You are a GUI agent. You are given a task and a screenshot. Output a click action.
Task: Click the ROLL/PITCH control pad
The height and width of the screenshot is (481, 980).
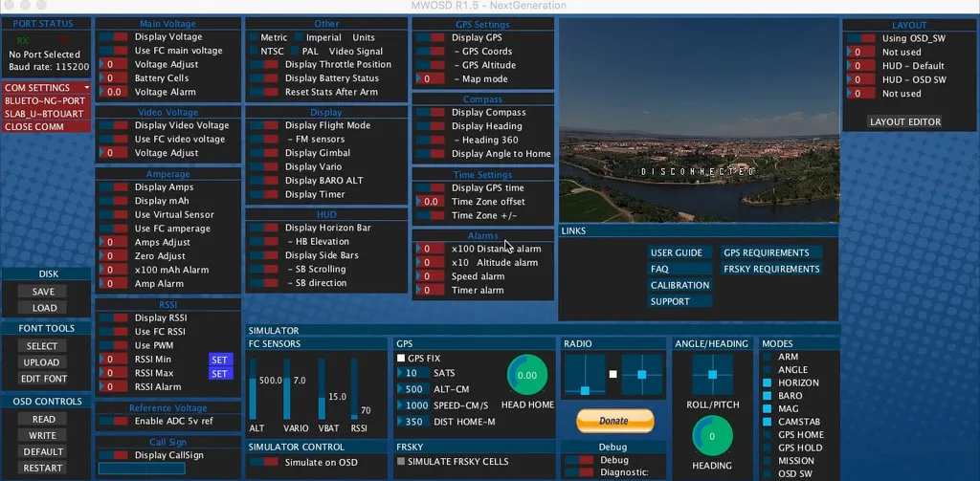click(x=712, y=375)
